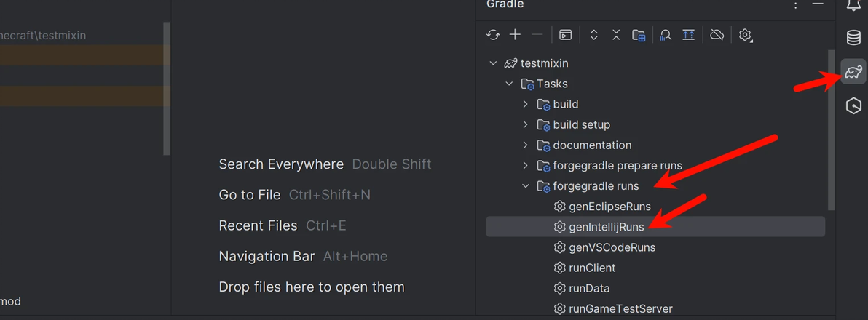This screenshot has width=868, height=320.
Task: Toggle Gradle offline mode
Action: 717,35
